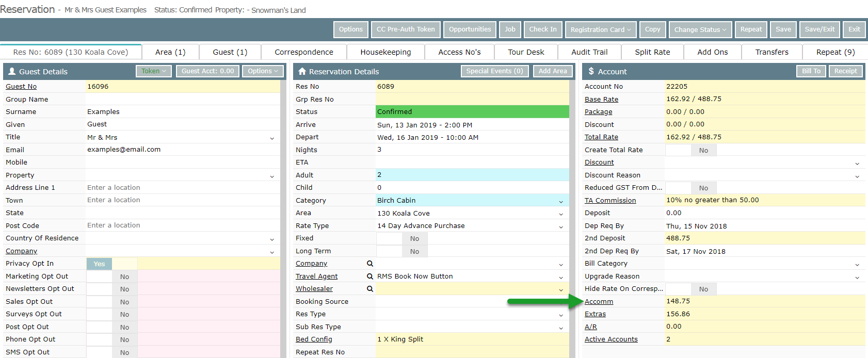868x358 pixels.
Task: Click the Guest Acct: 0.00 button
Action: (x=207, y=71)
